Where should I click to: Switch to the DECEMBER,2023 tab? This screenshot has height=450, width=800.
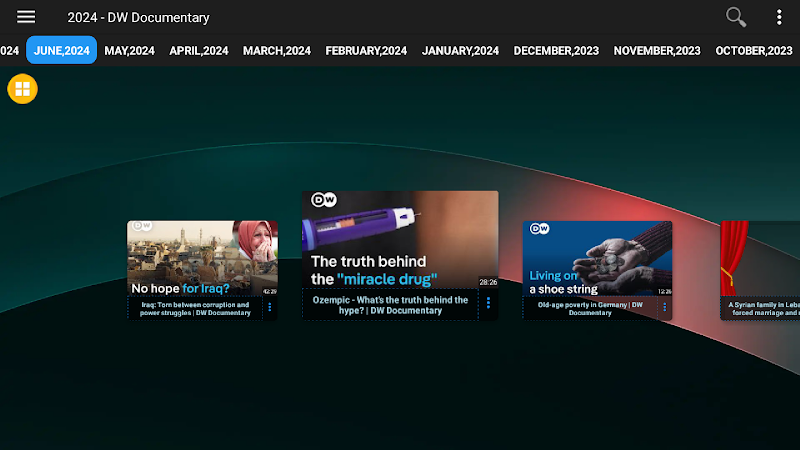[x=556, y=51]
